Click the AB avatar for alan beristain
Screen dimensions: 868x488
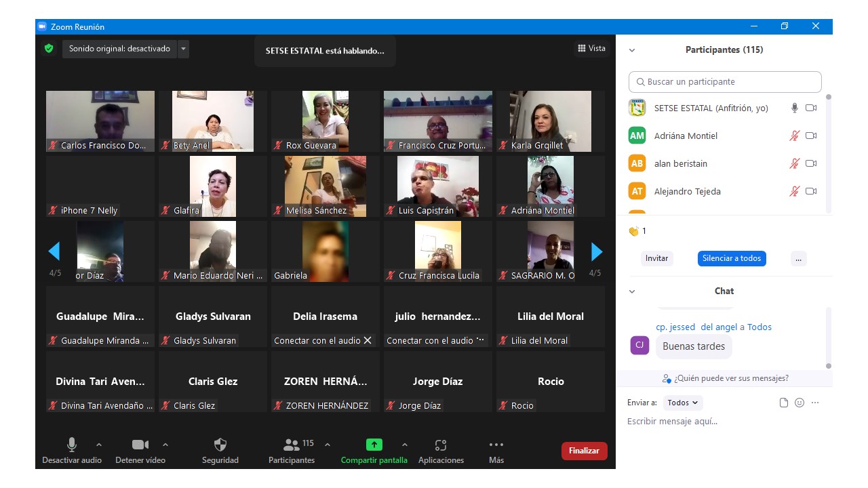(637, 163)
